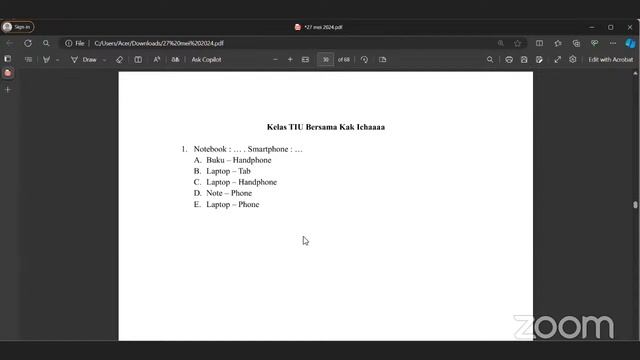Open the Favorites hub
The height and width of the screenshot is (360, 640).
(558, 43)
